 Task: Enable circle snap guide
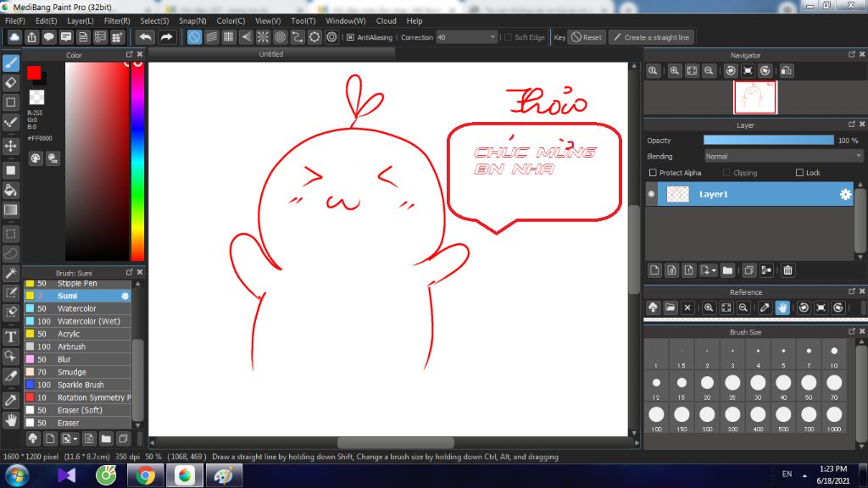[280, 37]
